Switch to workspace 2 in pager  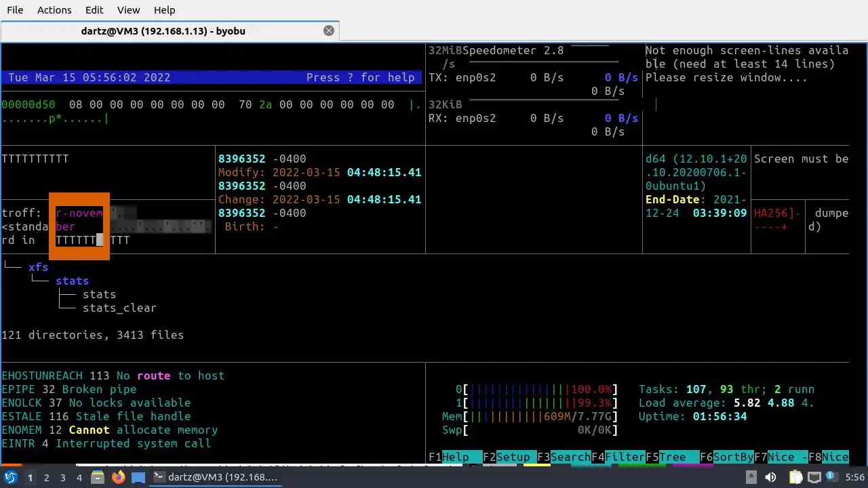point(46,478)
